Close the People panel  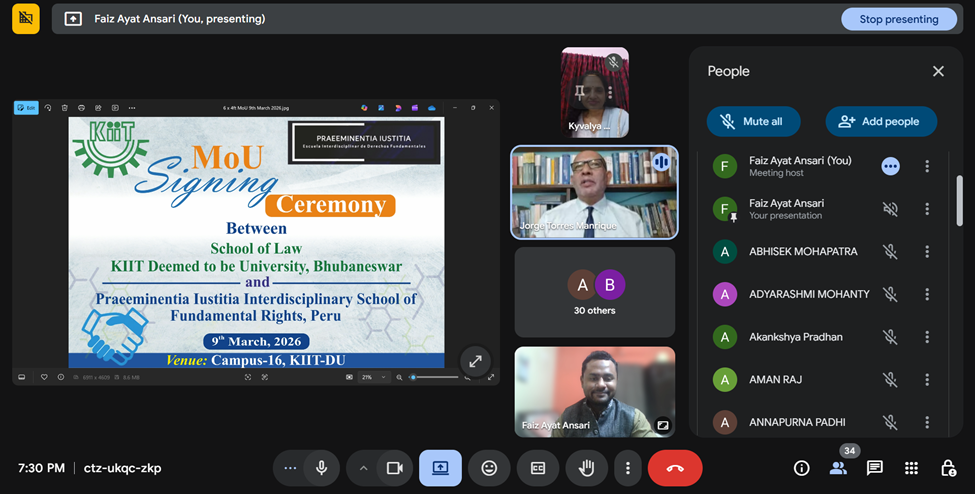[x=938, y=72]
